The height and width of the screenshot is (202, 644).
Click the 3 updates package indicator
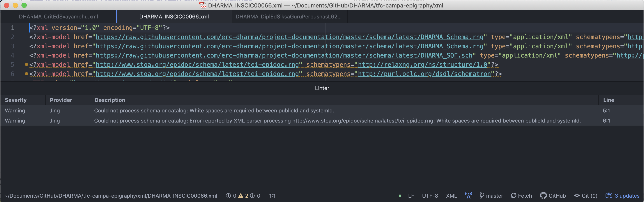pos(622,196)
